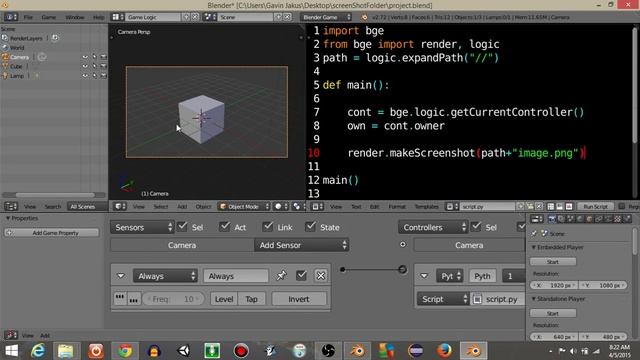This screenshot has height=360, width=640.
Task: Click the scene browse icon
Action: [x=210, y=17]
